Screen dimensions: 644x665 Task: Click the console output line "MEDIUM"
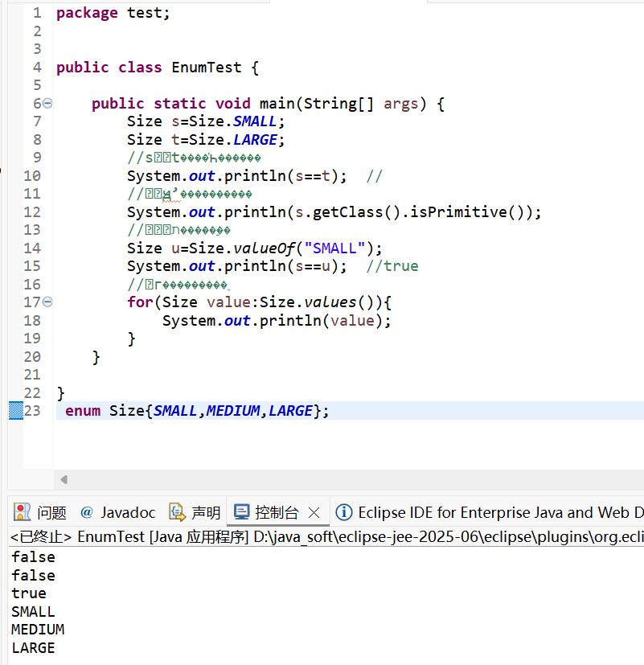pos(38,630)
